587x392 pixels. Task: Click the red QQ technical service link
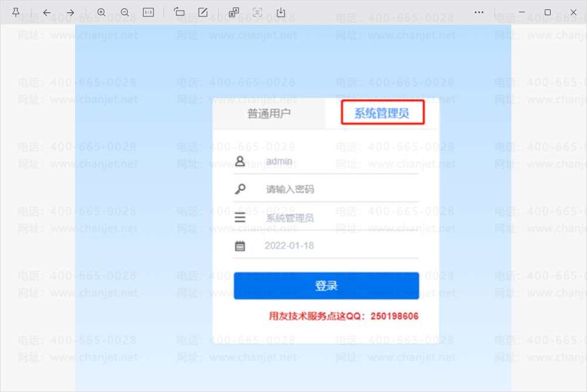[343, 316]
